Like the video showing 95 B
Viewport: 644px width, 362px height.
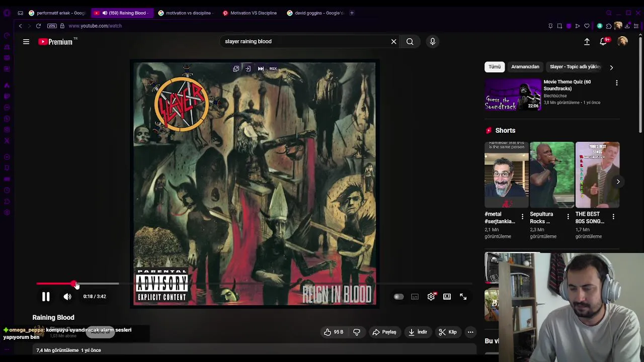(x=334, y=332)
